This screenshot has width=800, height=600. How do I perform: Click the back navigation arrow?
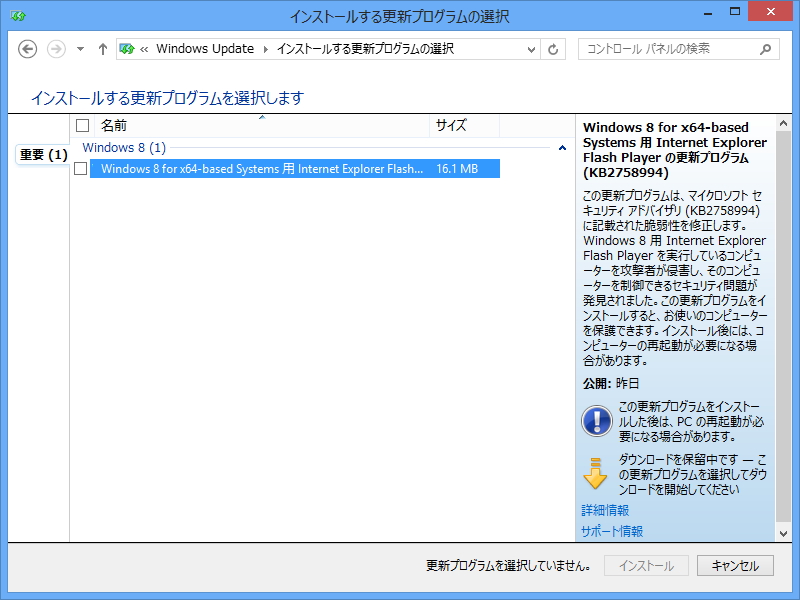pyautogui.click(x=30, y=48)
